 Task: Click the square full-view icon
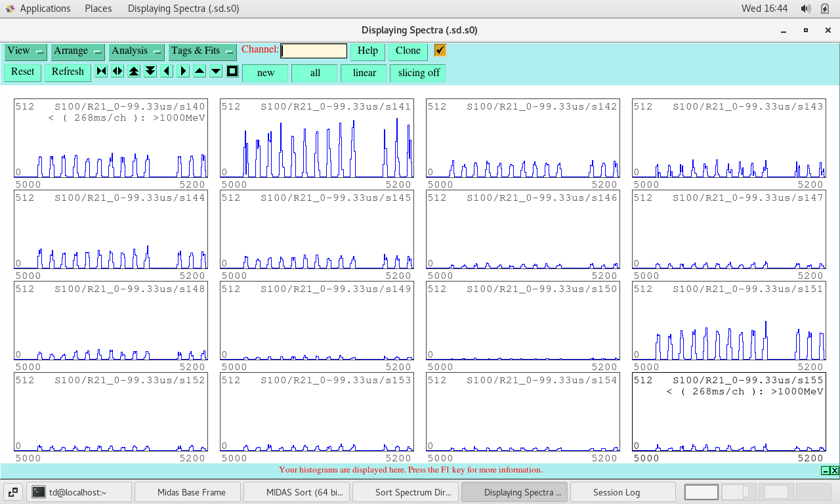[232, 72]
